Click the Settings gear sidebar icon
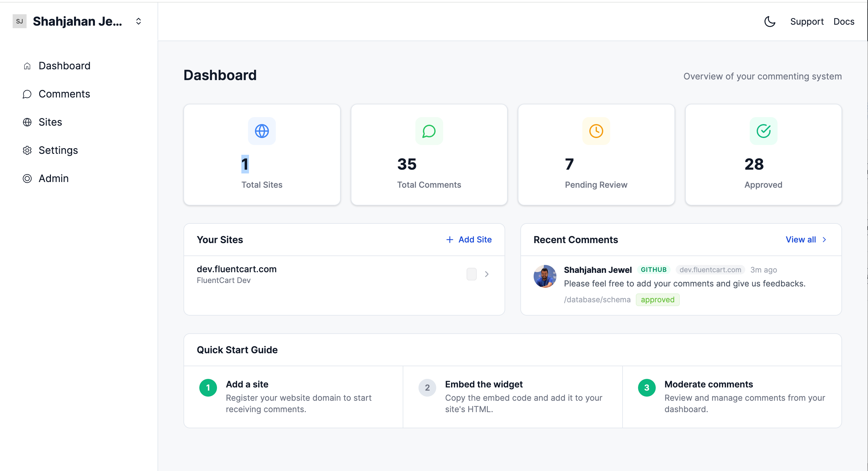Screen dimensions: 868x471 click(x=27, y=150)
